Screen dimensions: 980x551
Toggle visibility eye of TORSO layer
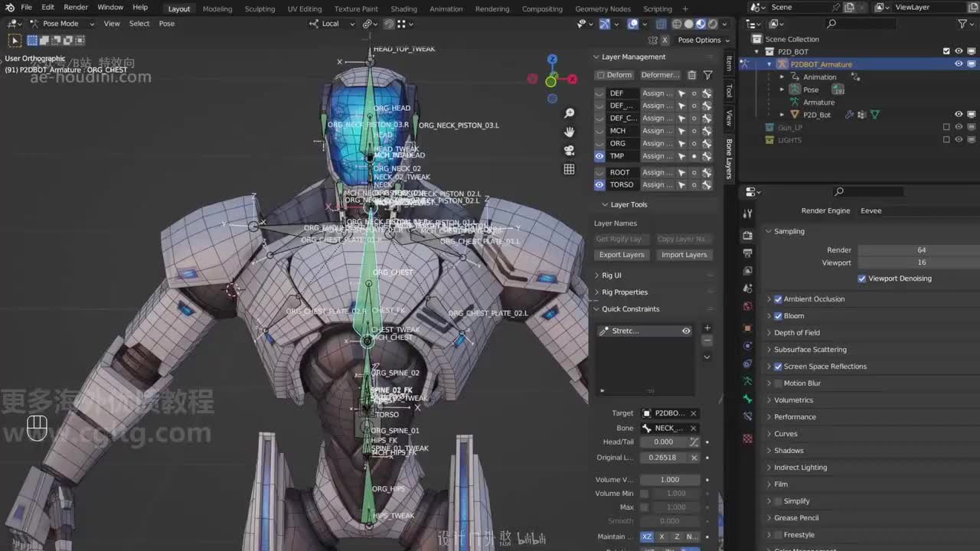pos(599,184)
